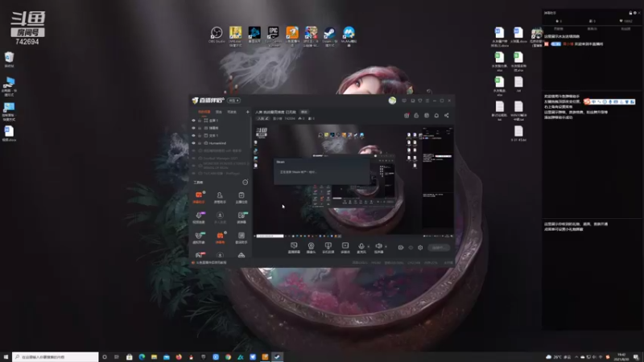Toggle the lock on the Humankind source
Viewport: 644px width, 362px height.
click(x=200, y=143)
